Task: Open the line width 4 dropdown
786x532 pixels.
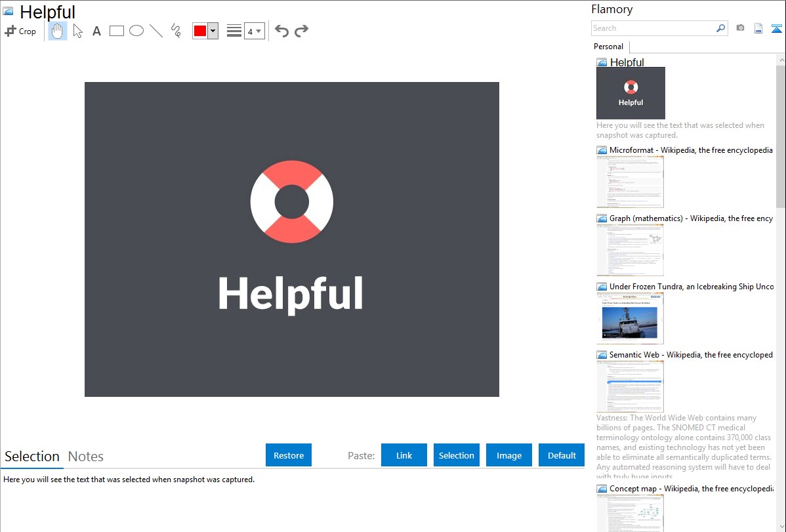Action: click(x=254, y=31)
